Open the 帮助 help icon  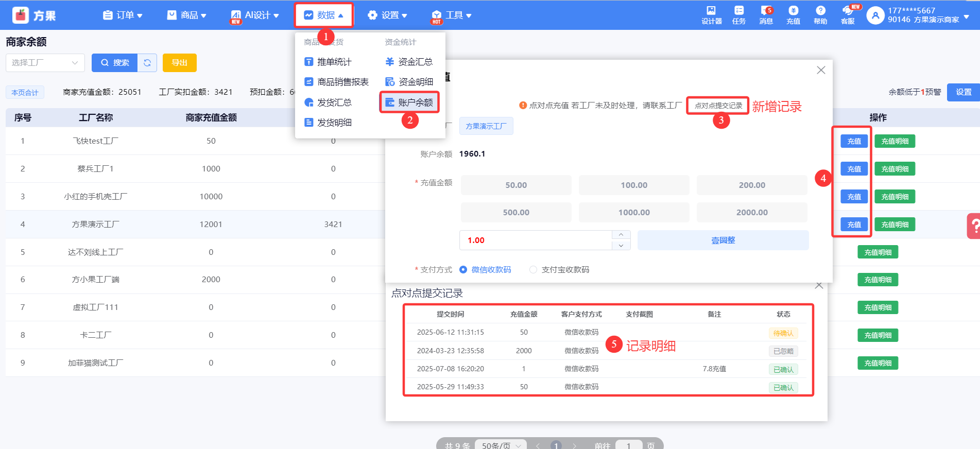click(x=820, y=14)
